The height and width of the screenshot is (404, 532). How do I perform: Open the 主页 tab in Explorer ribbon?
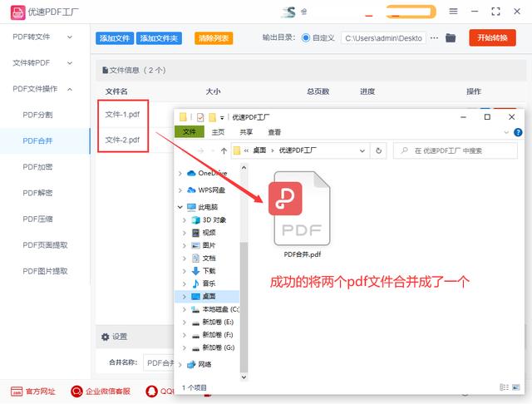[218, 132]
